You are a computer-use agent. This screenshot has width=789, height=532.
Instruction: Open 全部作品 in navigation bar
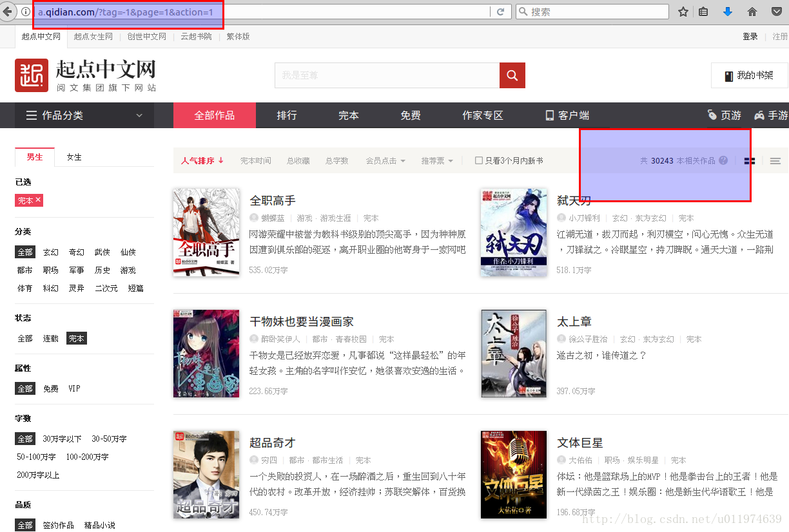[x=215, y=115]
